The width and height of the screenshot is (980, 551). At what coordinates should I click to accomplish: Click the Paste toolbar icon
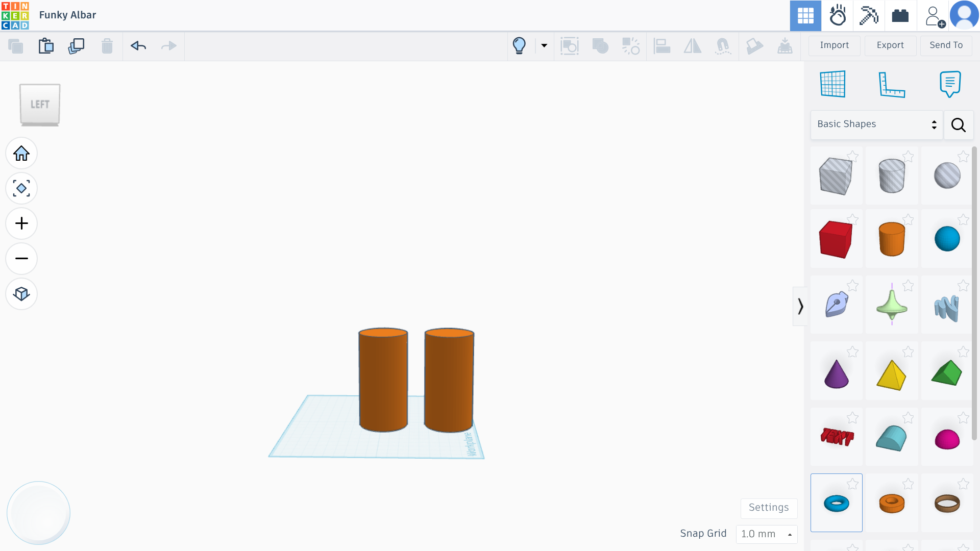pyautogui.click(x=46, y=46)
